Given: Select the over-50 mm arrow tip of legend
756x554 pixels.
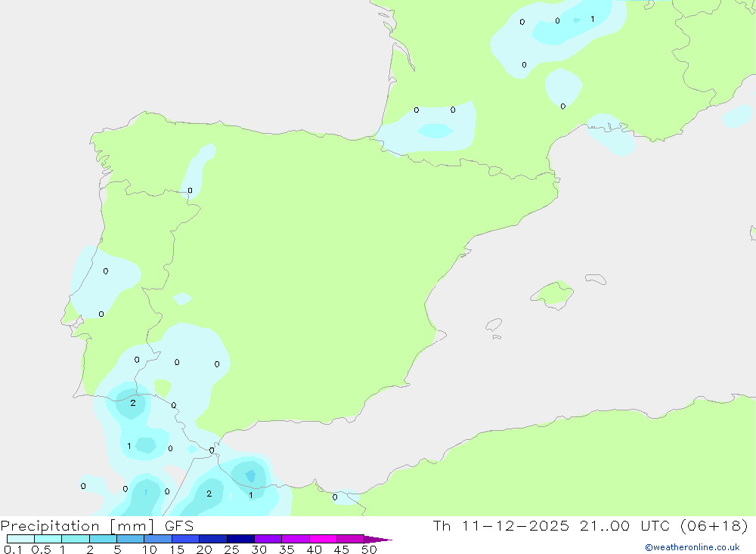Looking at the screenshot, I should [378, 540].
